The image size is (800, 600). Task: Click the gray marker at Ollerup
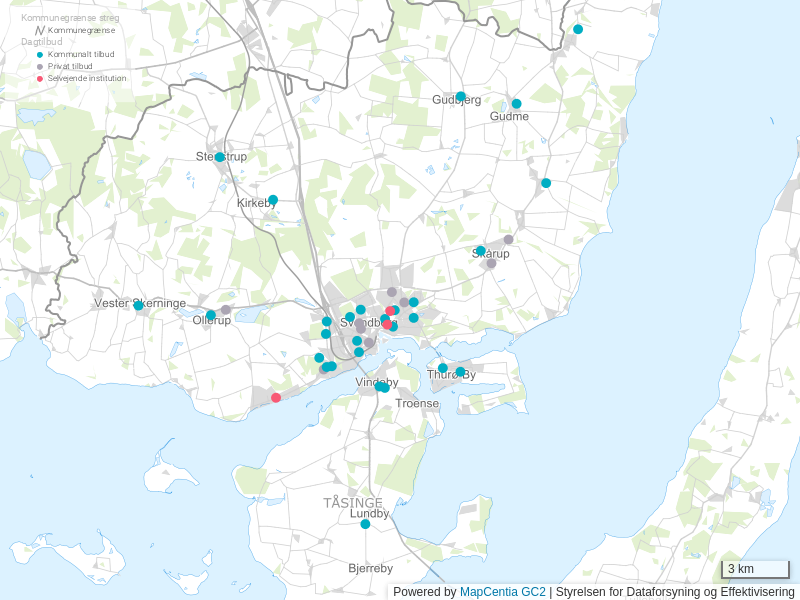click(x=226, y=310)
